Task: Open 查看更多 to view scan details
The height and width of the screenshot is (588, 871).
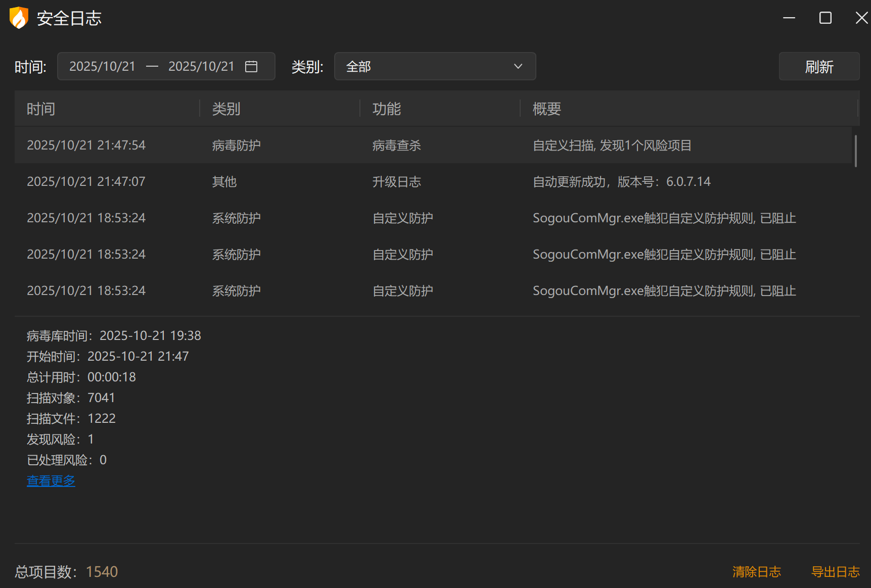Action: [x=51, y=480]
